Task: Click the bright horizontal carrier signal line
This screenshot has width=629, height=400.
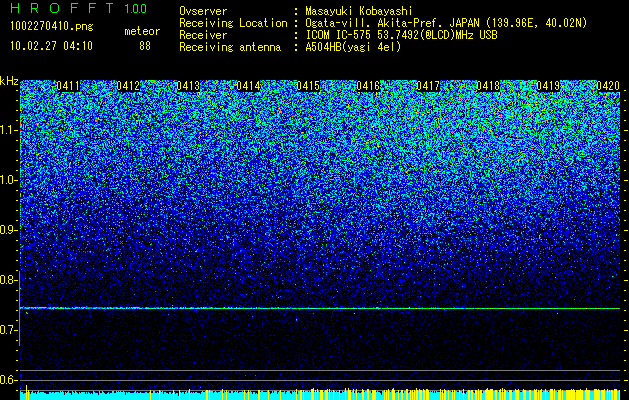Action: click(320, 308)
